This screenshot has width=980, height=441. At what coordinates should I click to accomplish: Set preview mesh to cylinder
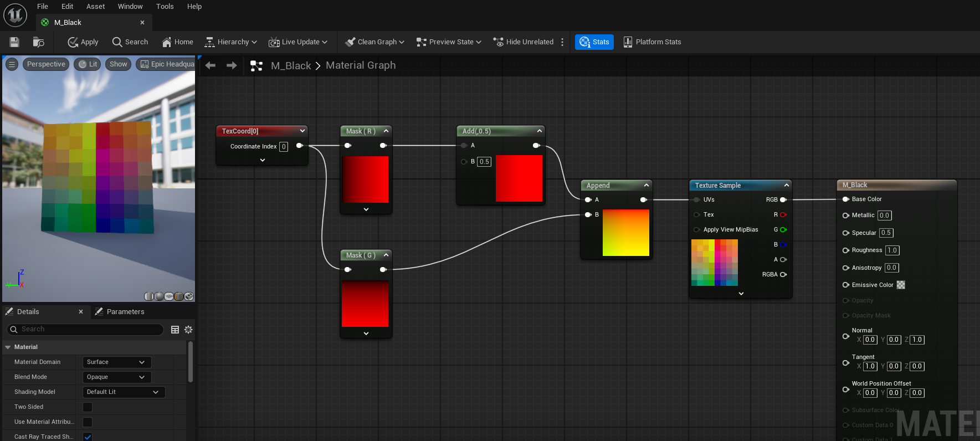pyautogui.click(x=149, y=296)
